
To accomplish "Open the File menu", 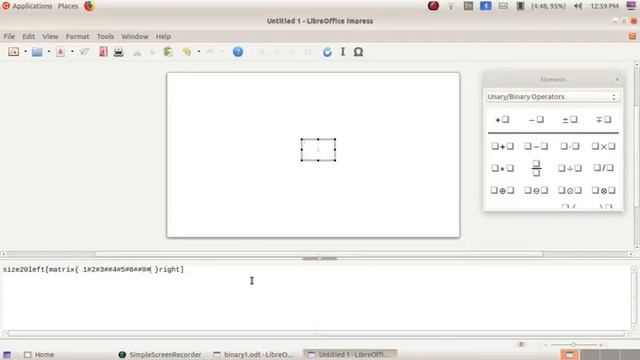I will click(x=9, y=36).
